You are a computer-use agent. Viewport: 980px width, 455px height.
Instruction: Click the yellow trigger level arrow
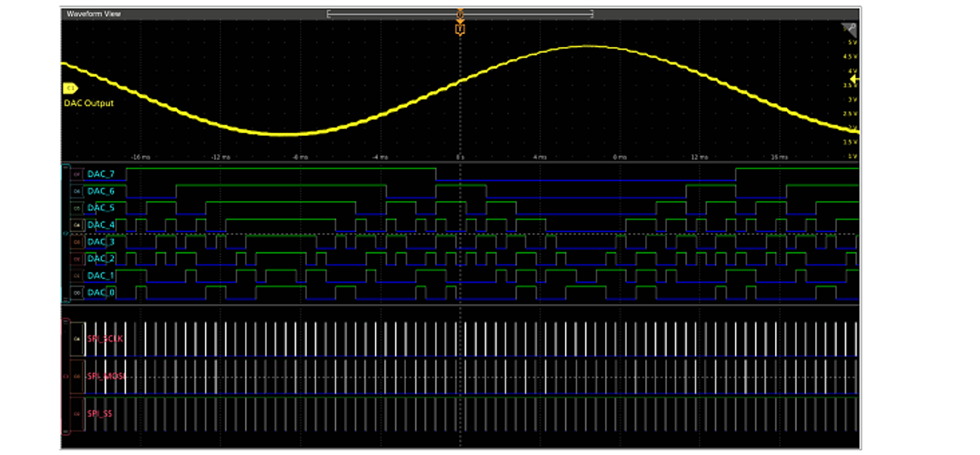click(855, 79)
